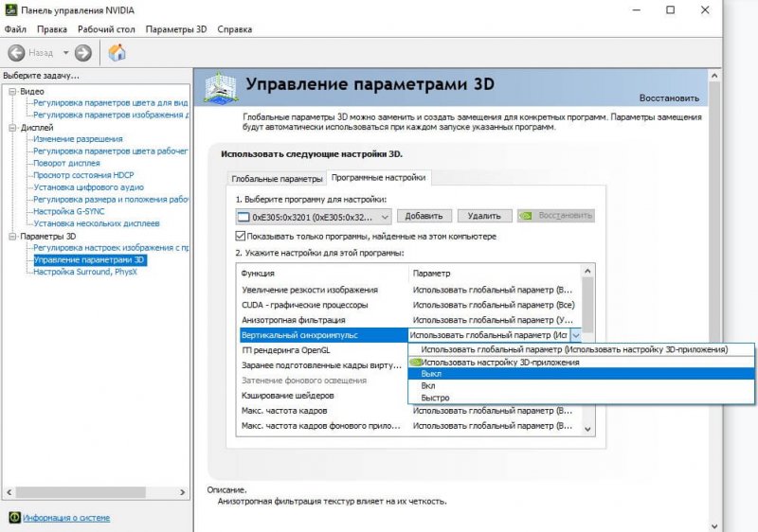Open the Рабочий стол menu

pyautogui.click(x=106, y=29)
